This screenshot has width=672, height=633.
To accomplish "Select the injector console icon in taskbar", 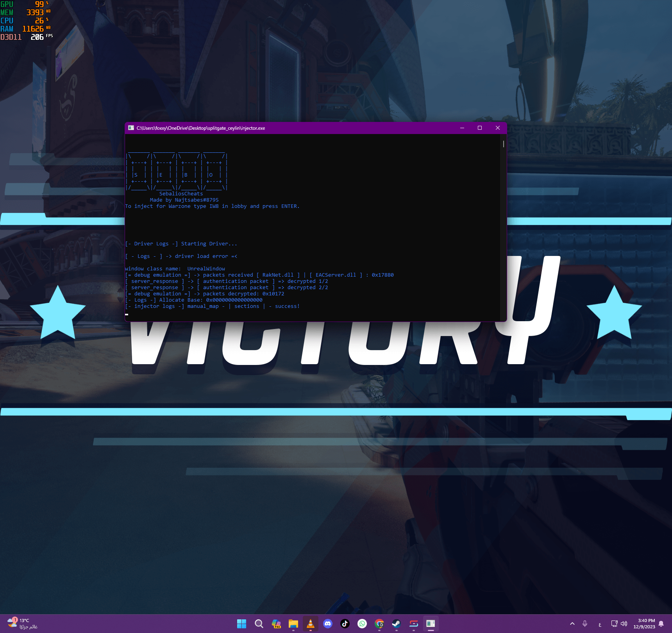I will pos(431,624).
